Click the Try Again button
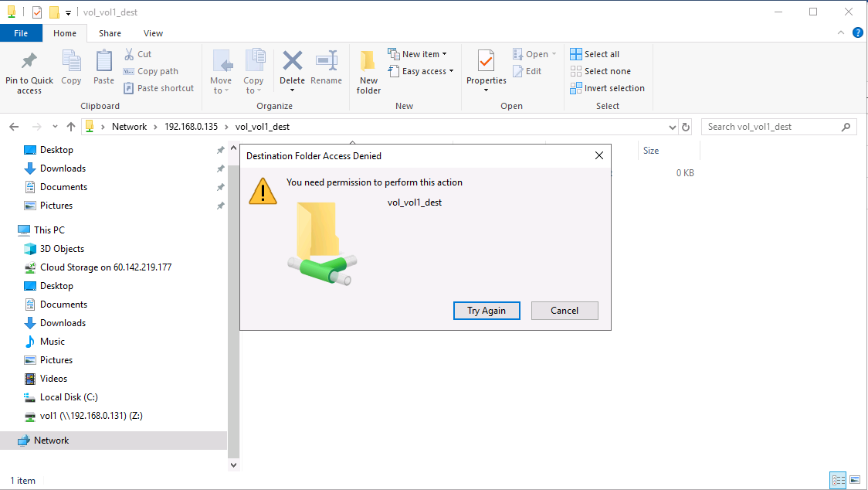868x490 pixels. coord(487,311)
